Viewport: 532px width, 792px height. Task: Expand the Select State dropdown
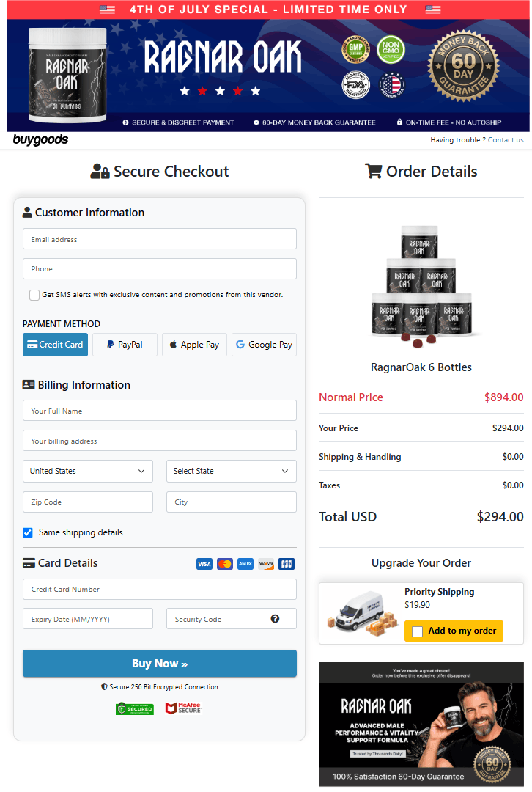231,471
